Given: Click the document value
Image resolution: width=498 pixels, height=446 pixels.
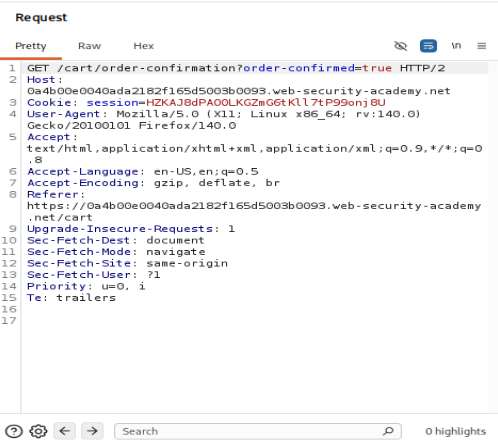Looking at the screenshot, I should 175,240.
